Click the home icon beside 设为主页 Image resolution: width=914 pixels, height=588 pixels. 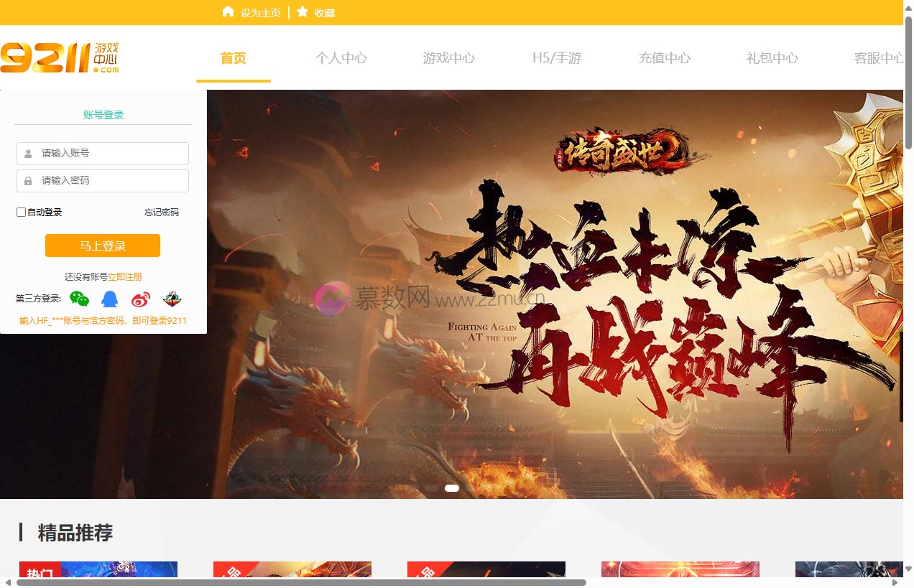(x=228, y=11)
